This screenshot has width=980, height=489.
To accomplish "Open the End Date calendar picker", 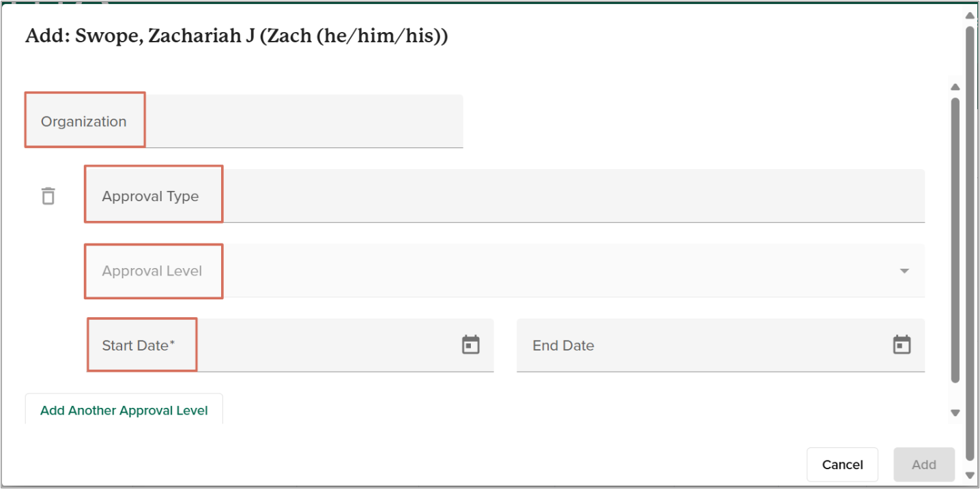I will pyautogui.click(x=902, y=344).
